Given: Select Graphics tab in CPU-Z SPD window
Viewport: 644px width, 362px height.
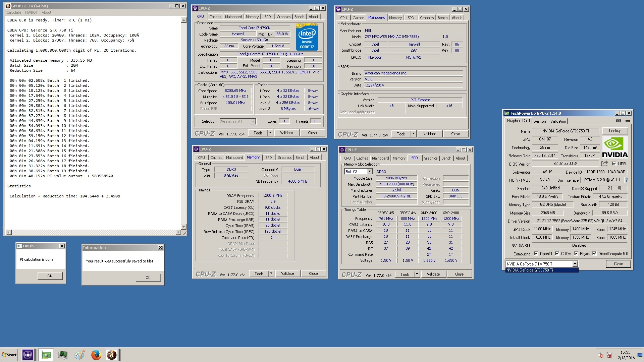Looking at the screenshot, I should 430,158.
